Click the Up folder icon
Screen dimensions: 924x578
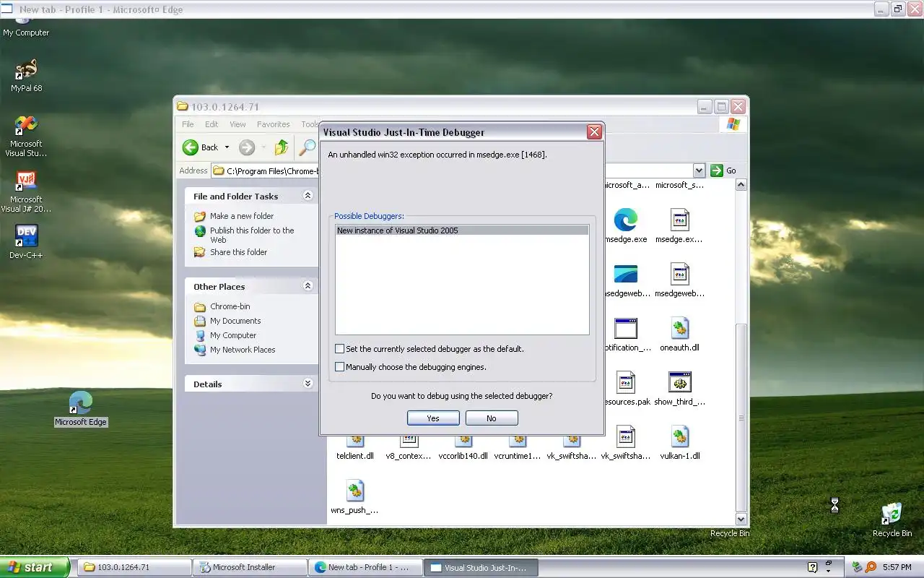(282, 147)
